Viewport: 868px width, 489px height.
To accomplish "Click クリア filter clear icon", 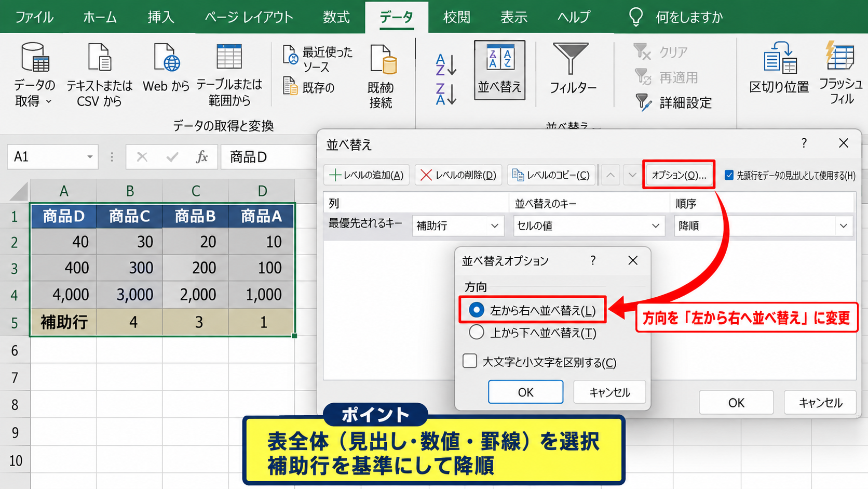I will (642, 51).
